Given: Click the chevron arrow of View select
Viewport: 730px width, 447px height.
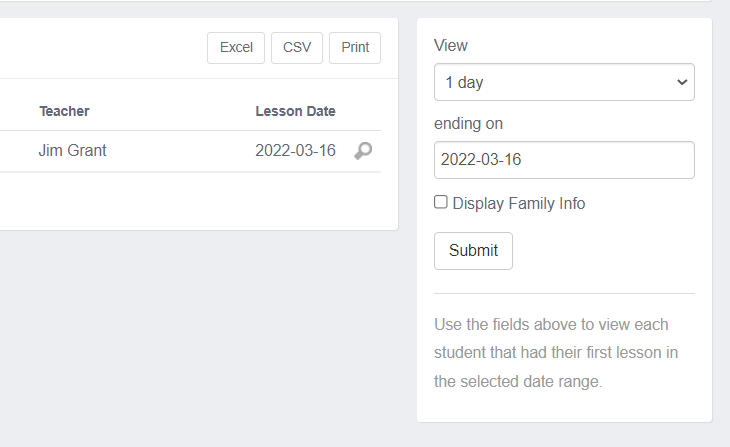Looking at the screenshot, I should [x=683, y=82].
